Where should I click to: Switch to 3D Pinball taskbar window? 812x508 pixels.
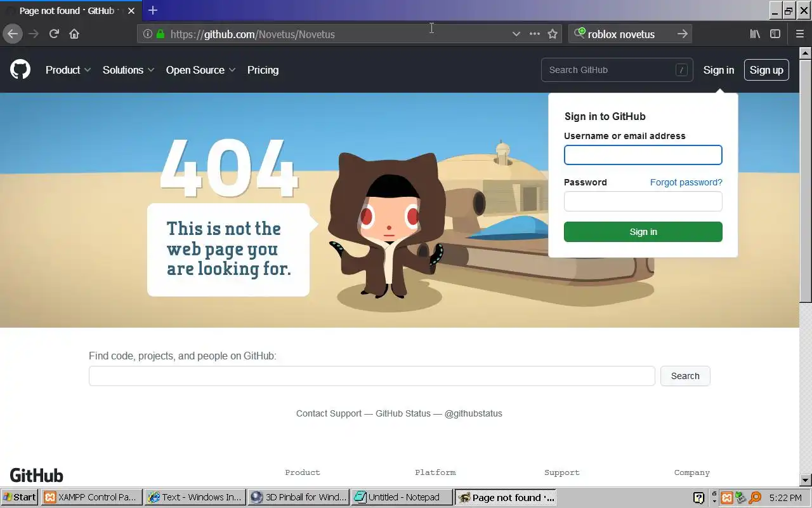(299, 497)
